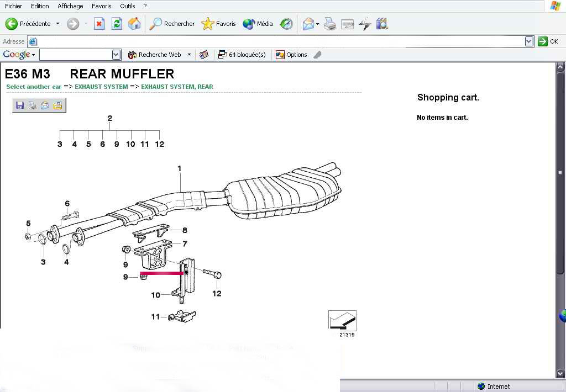Expand the Google search box history dropdown
The height and width of the screenshot is (392, 566).
tap(116, 55)
